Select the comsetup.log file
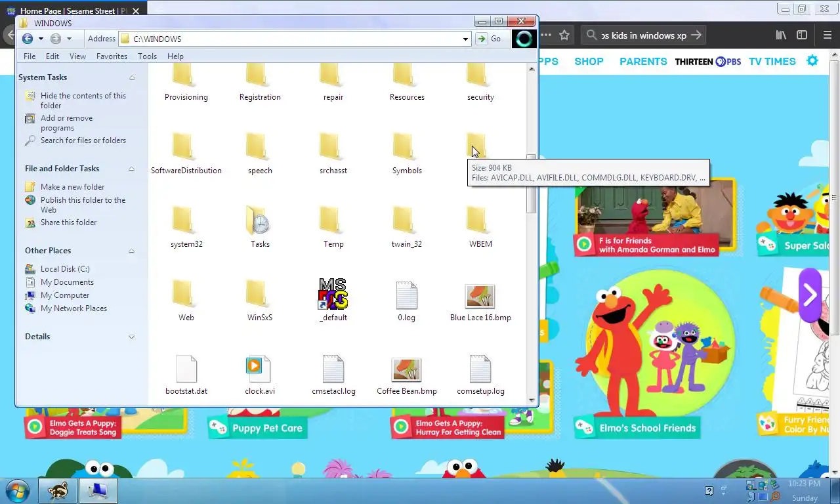 (x=480, y=375)
